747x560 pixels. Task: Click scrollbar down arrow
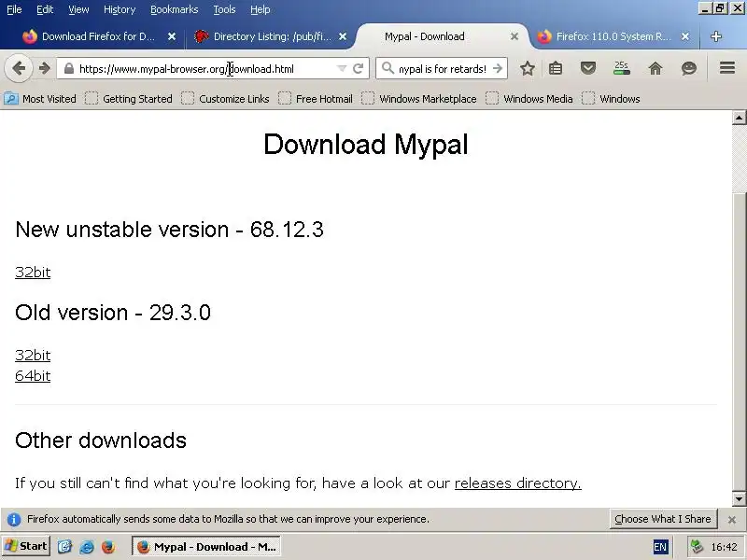(739, 499)
